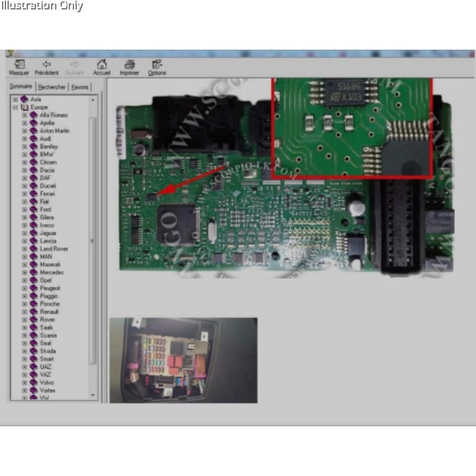This screenshot has width=476, height=476.
Task: Select the Renault entry in the tree
Action: click(49, 312)
